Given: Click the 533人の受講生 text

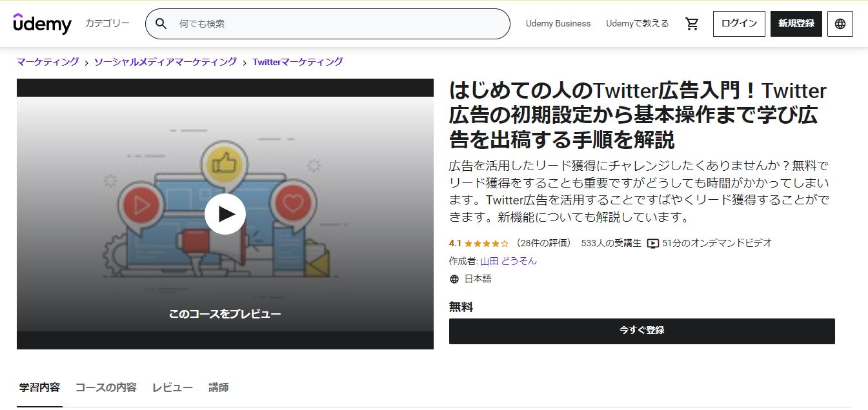Looking at the screenshot, I should pyautogui.click(x=612, y=243).
